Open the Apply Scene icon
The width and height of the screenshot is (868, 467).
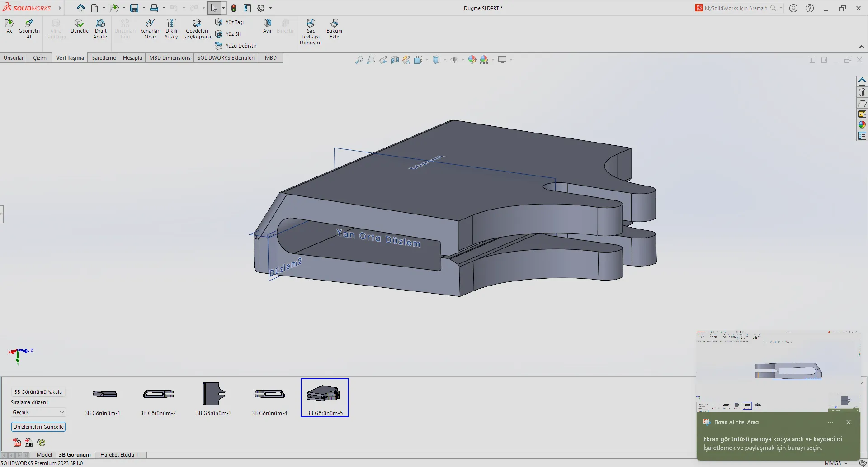(x=484, y=60)
